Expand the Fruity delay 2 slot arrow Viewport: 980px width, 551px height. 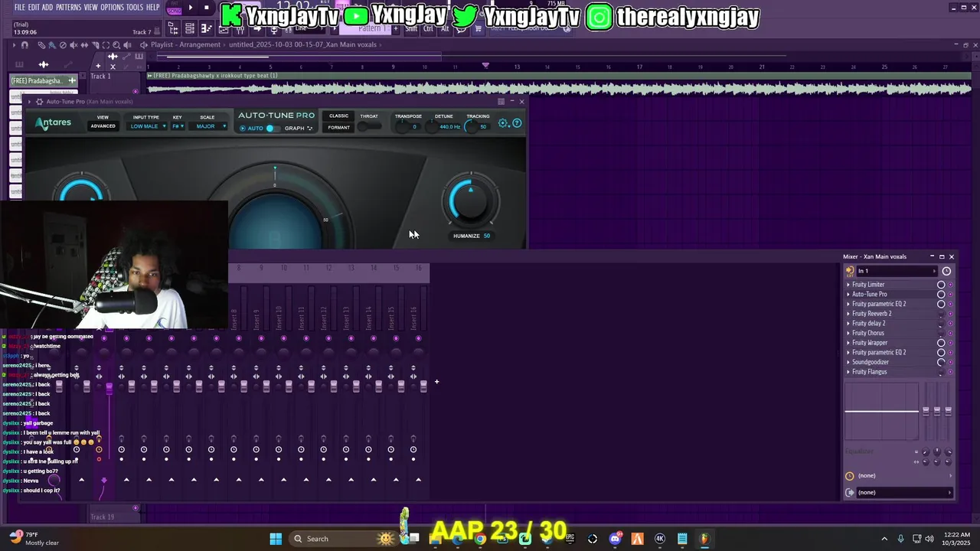pyautogui.click(x=848, y=323)
